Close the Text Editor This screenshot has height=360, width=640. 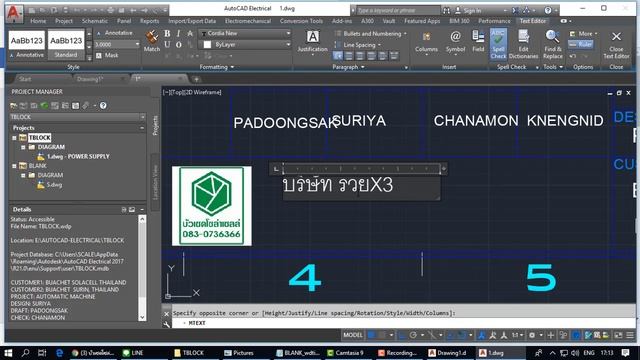click(x=616, y=44)
